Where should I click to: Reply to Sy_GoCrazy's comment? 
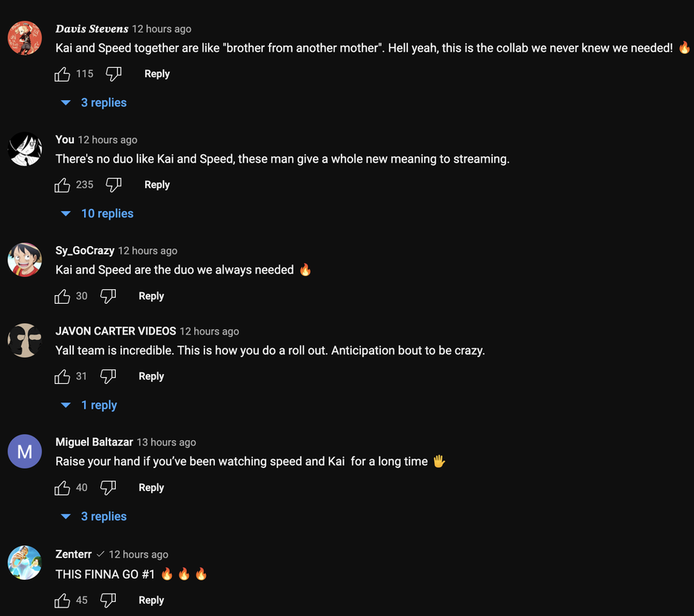click(x=151, y=296)
